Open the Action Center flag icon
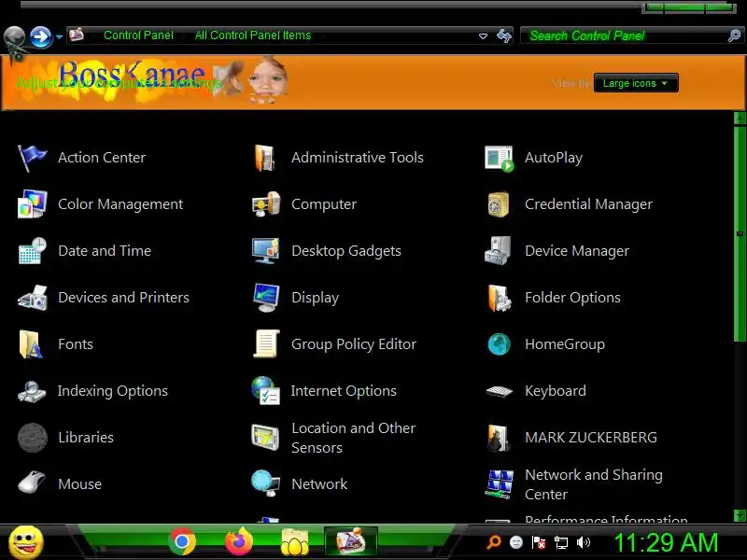The width and height of the screenshot is (747, 560). tap(32, 158)
